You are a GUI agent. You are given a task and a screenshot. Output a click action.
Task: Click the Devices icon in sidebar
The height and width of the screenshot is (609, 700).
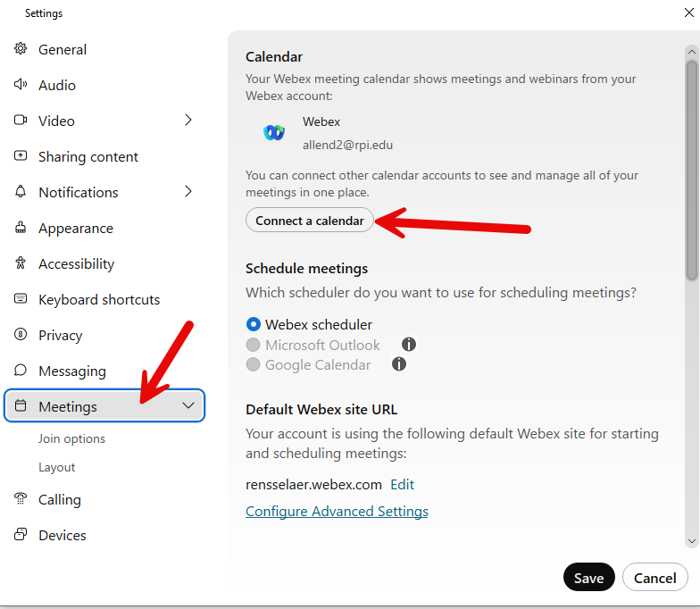[21, 535]
